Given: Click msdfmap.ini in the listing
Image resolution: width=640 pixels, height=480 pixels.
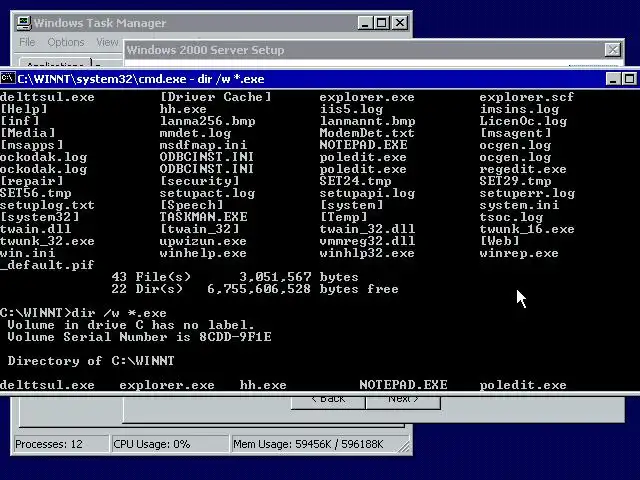Looking at the screenshot, I should [203, 145].
